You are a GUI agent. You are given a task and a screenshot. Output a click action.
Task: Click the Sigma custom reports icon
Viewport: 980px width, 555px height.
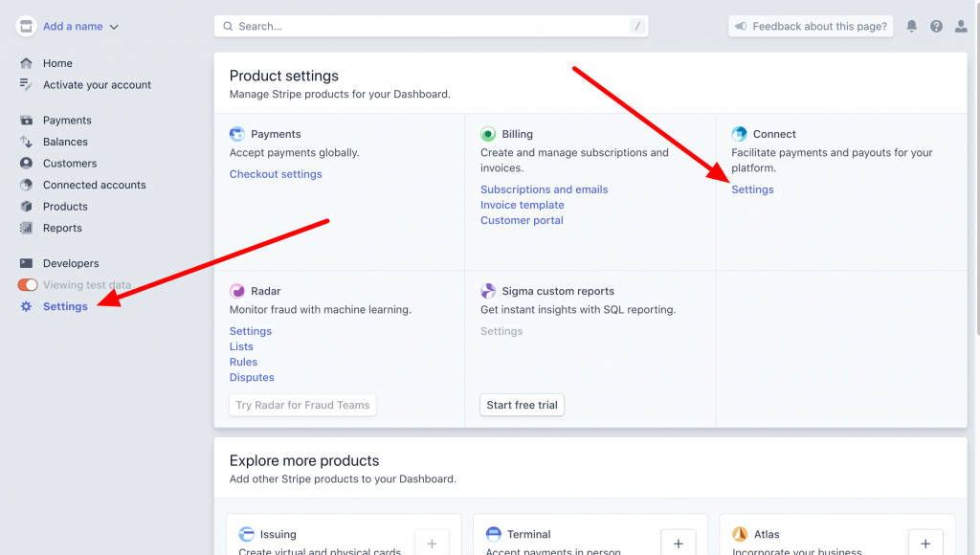point(488,291)
